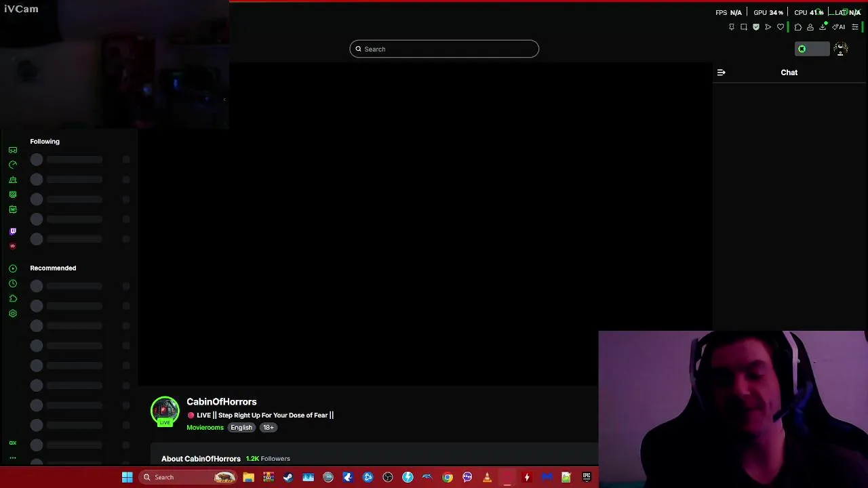Open the Windows Start menu
This screenshot has height=488, width=868.
coord(127,477)
